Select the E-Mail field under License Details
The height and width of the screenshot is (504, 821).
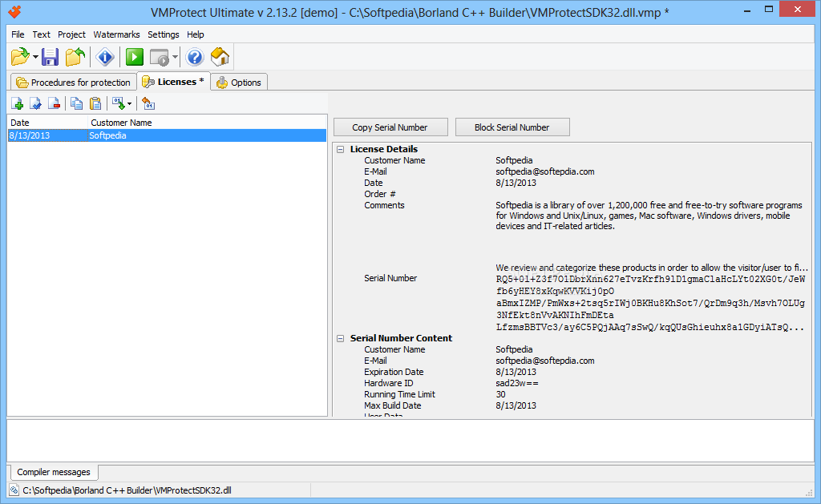tap(375, 171)
